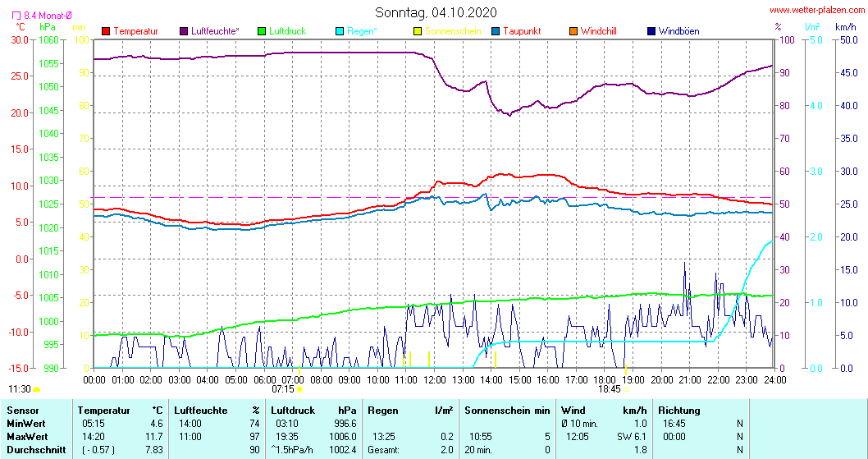Image resolution: width=868 pixels, height=459 pixels.
Task: Click the chart title Sonntag, 04.10.2020
Action: (436, 12)
